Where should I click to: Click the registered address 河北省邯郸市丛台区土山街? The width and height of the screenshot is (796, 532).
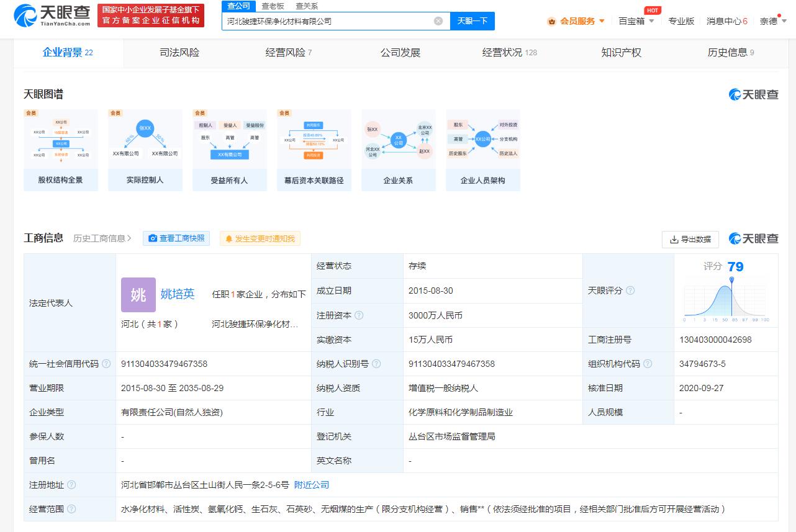click(x=205, y=485)
